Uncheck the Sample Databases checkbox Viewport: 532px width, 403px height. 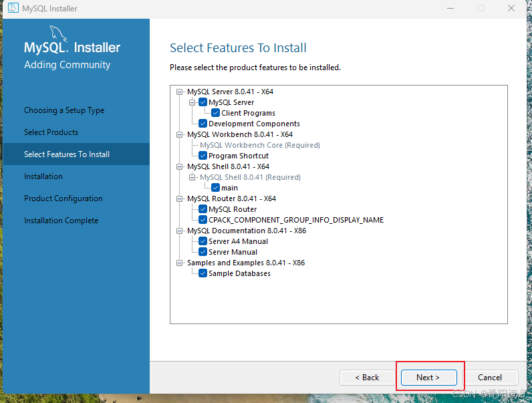pyautogui.click(x=203, y=273)
